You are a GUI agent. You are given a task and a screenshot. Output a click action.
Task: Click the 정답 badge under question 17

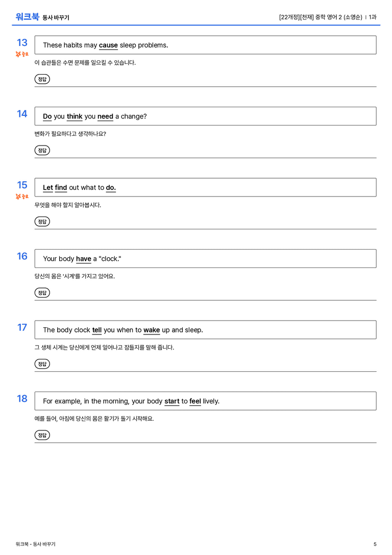[42, 364]
